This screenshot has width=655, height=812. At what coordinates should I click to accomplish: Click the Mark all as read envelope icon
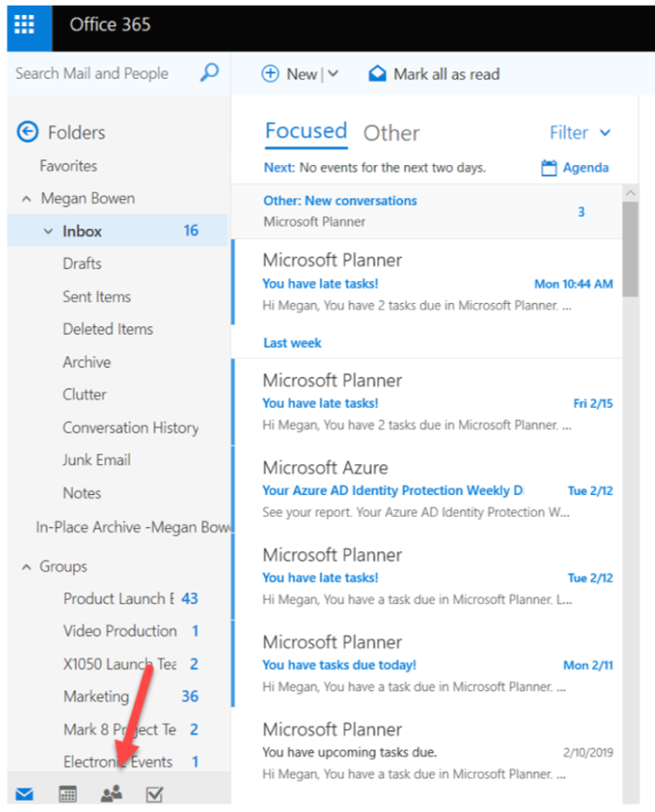378,73
